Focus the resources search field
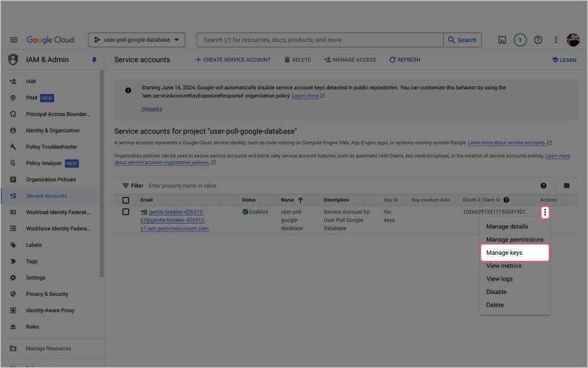 tap(320, 40)
